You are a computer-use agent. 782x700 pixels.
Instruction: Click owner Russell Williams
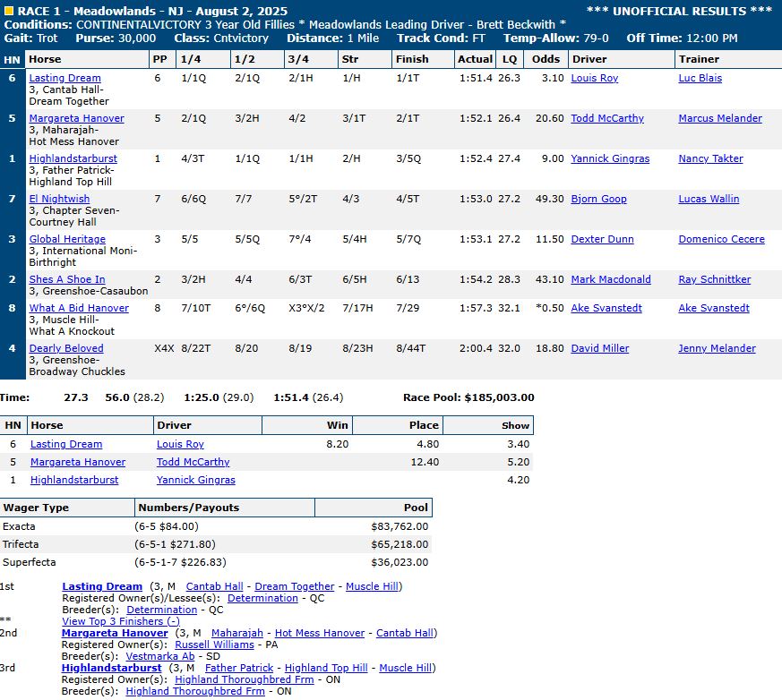[x=213, y=645]
